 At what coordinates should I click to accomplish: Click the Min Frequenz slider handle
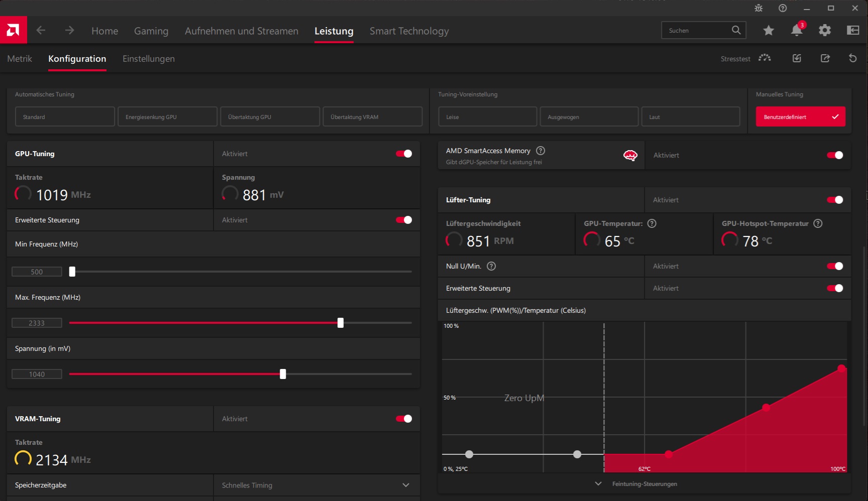pyautogui.click(x=72, y=272)
